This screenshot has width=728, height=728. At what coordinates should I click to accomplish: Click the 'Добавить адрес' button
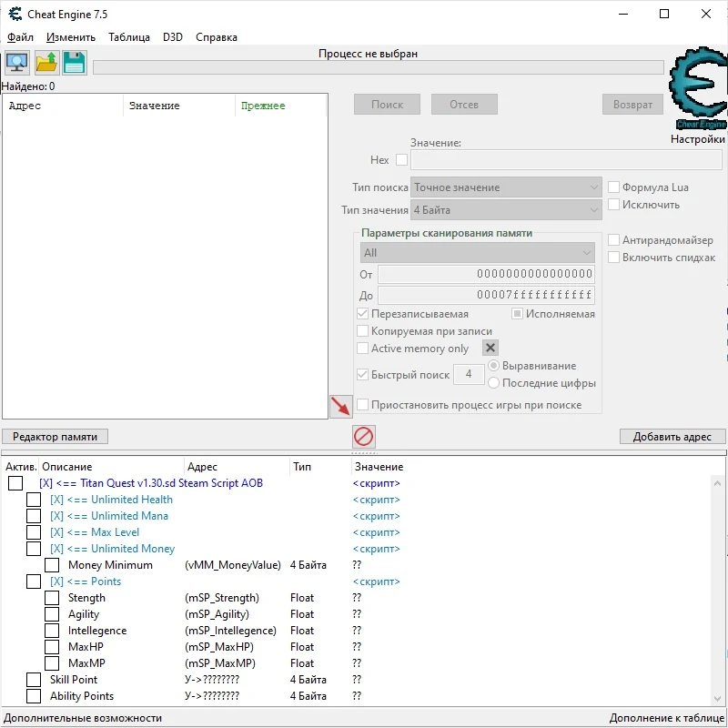(x=672, y=437)
